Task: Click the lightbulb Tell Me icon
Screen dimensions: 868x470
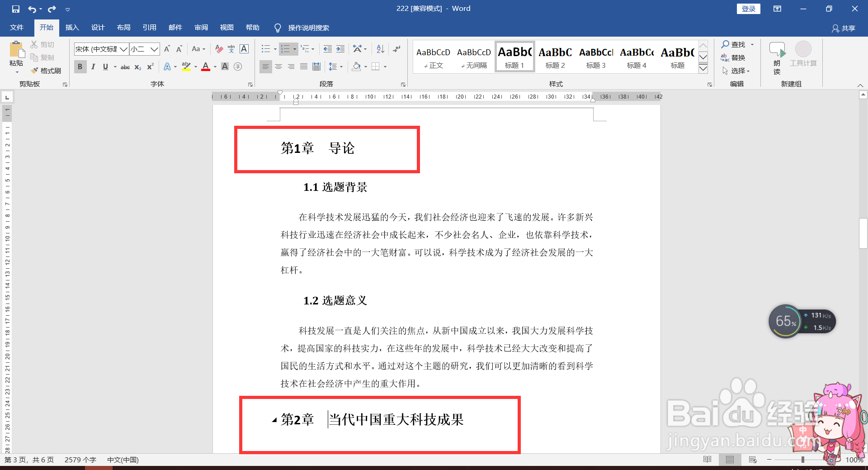Action: (x=278, y=28)
